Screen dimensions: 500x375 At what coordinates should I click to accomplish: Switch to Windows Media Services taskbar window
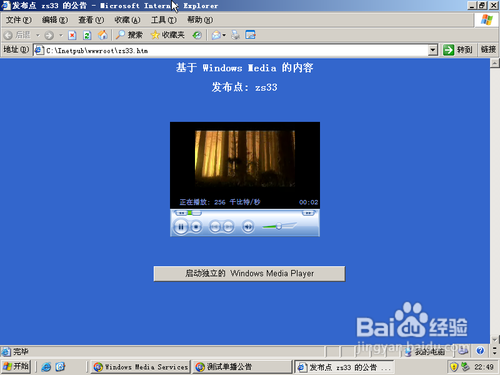pos(140,367)
